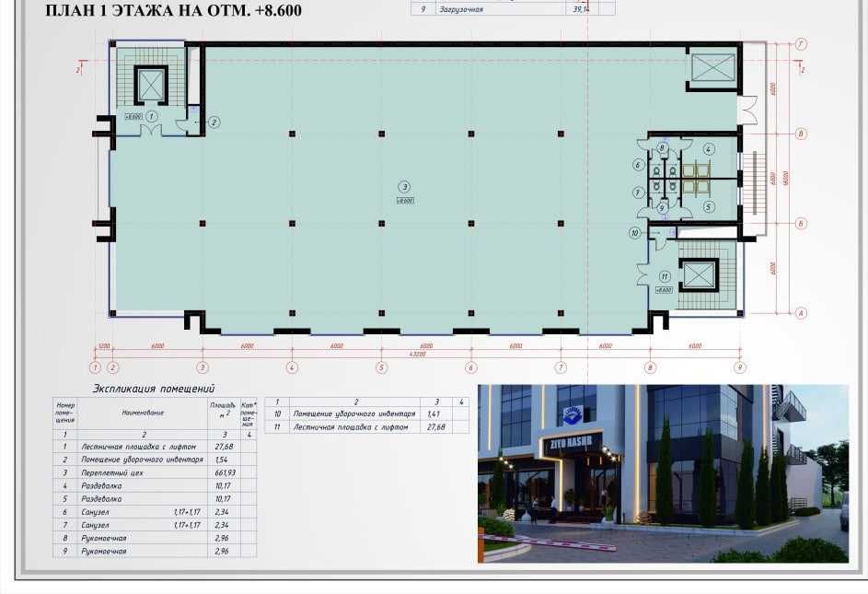Click the area value '1,54'
The height and width of the screenshot is (594, 868).
(x=221, y=460)
